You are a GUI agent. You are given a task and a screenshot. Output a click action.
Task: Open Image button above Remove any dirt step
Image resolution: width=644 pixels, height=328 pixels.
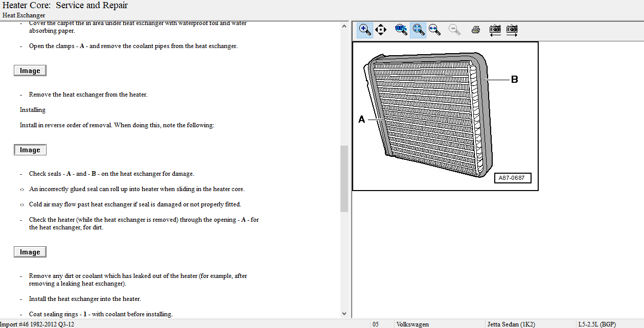click(30, 252)
